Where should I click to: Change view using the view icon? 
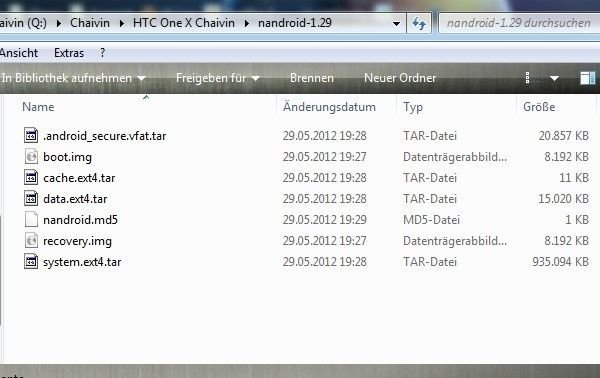528,78
